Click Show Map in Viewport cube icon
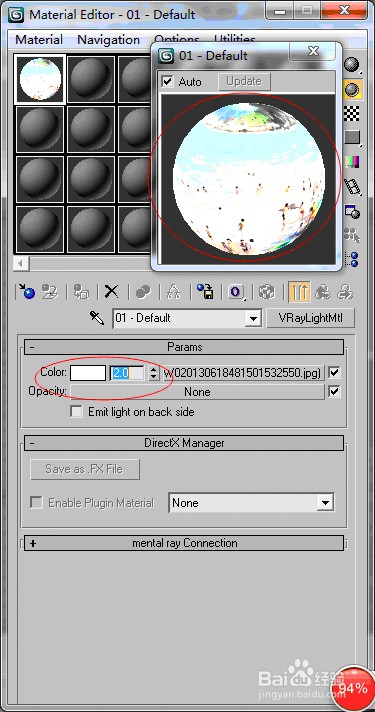The image size is (375, 712). point(267,292)
